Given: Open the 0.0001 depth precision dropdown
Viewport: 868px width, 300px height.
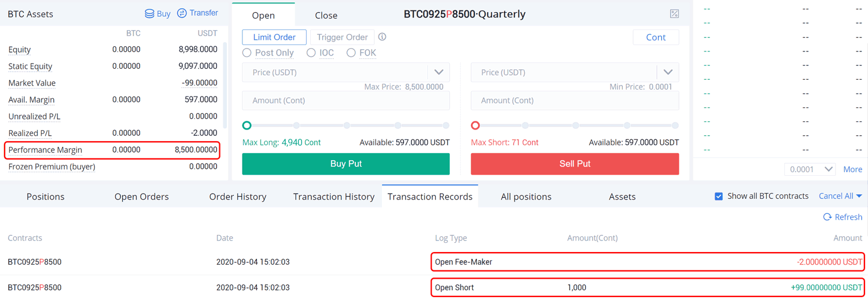Looking at the screenshot, I should pyautogui.click(x=810, y=169).
